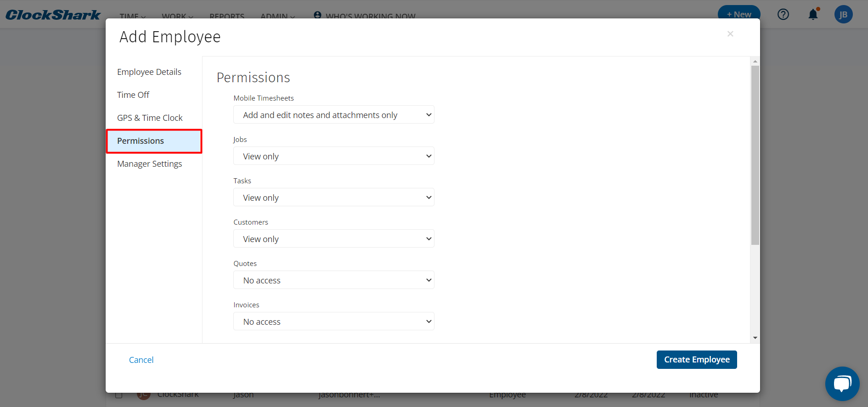The image size is (868, 407).
Task: Expand the Mobile Timesheets dropdown
Action: (x=333, y=115)
